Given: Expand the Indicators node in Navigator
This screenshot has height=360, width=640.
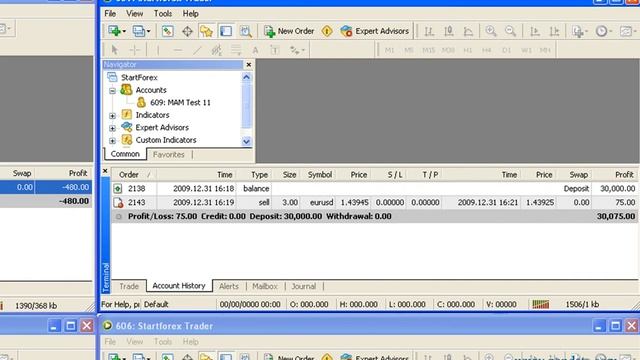Looking at the screenshot, I should [x=112, y=116].
